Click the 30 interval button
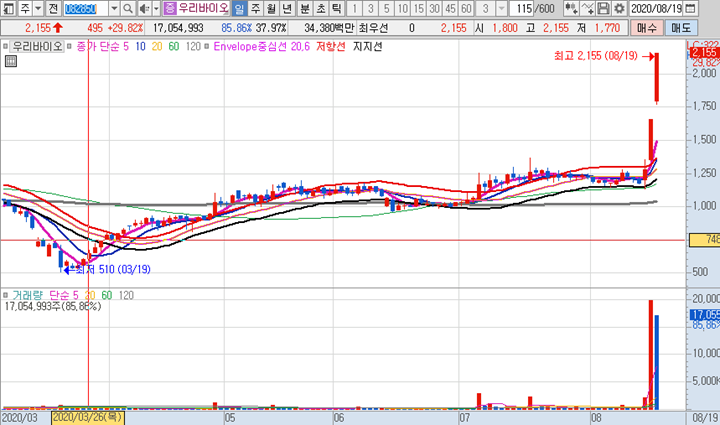This screenshot has width=720, height=425. click(x=434, y=8)
